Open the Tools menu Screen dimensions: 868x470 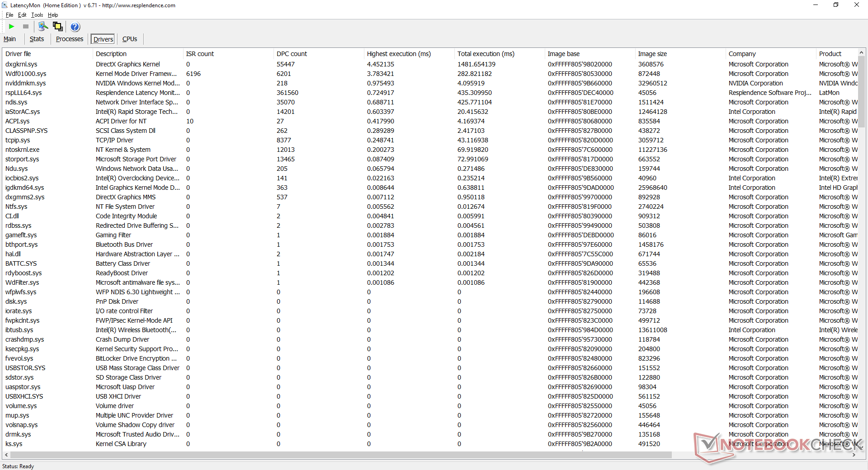(x=37, y=15)
